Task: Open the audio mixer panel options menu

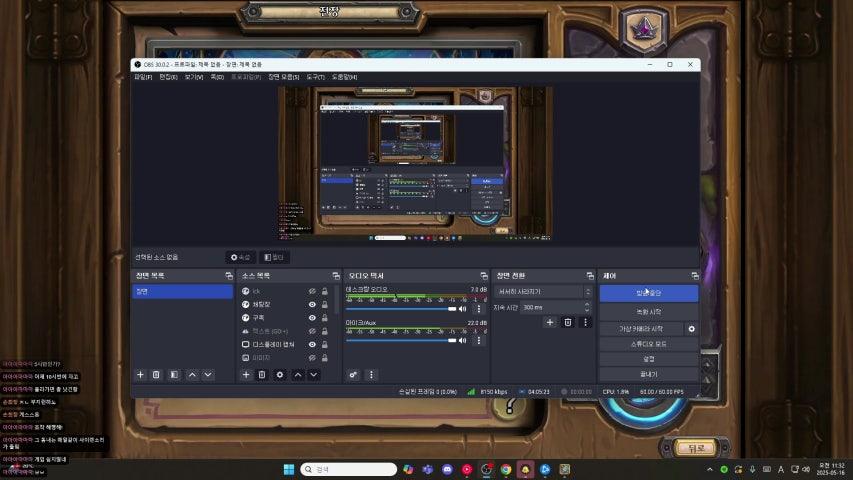Action: click(371, 375)
